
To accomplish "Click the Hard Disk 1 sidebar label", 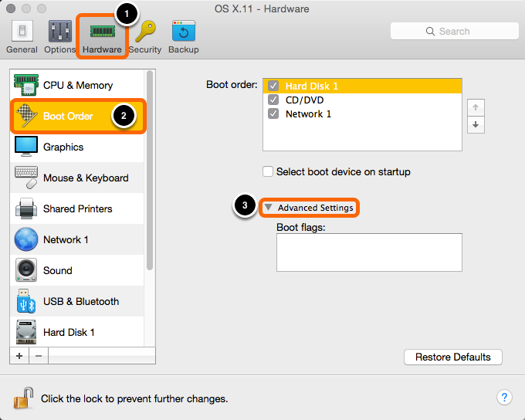I will pyautogui.click(x=69, y=332).
